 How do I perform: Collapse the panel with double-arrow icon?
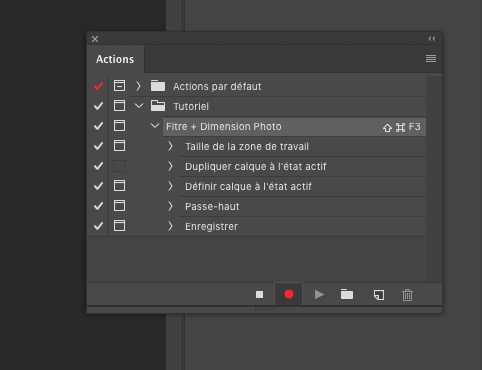tap(432, 39)
